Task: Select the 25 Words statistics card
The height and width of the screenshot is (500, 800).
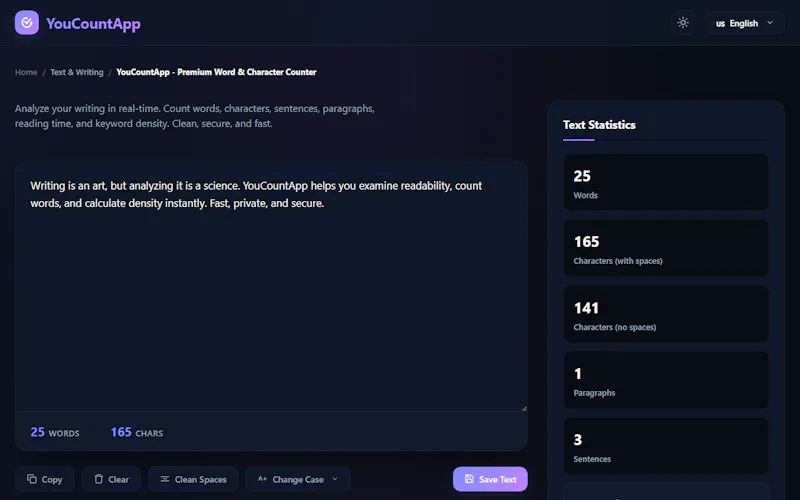Action: point(666,182)
